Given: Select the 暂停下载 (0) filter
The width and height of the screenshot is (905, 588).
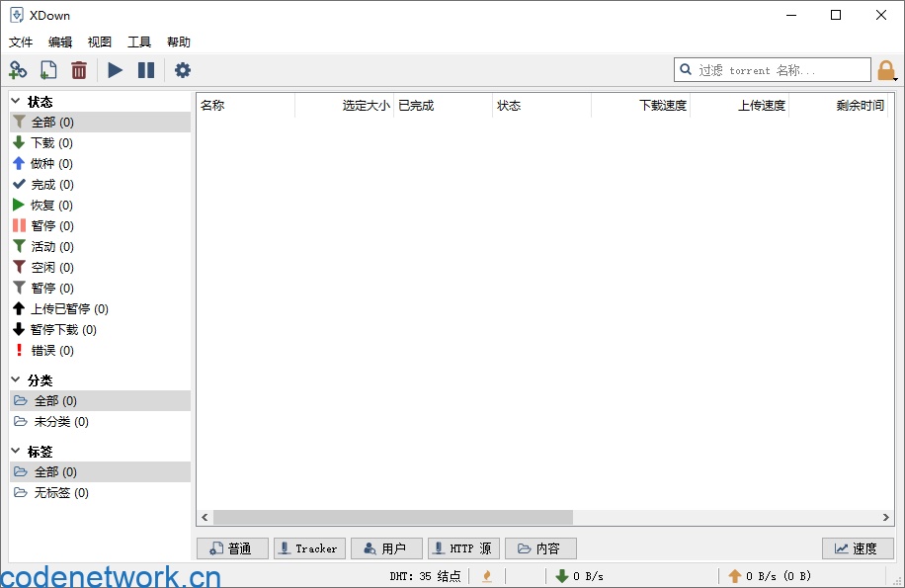Looking at the screenshot, I should [x=101, y=330].
